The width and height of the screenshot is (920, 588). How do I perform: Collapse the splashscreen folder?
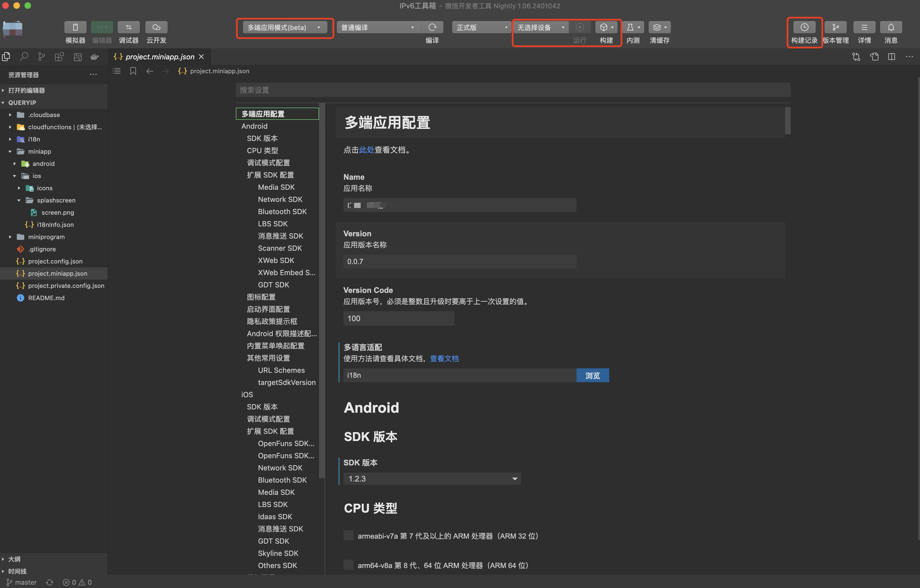click(x=54, y=200)
